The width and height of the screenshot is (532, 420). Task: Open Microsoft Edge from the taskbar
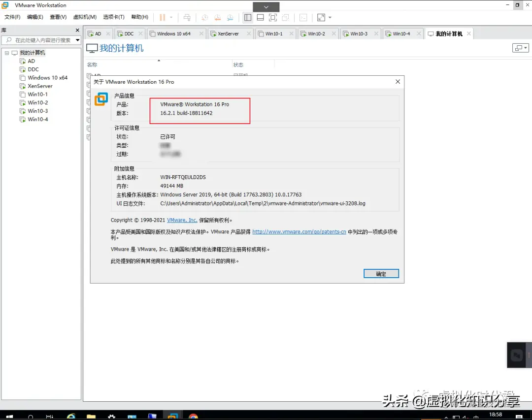71,415
